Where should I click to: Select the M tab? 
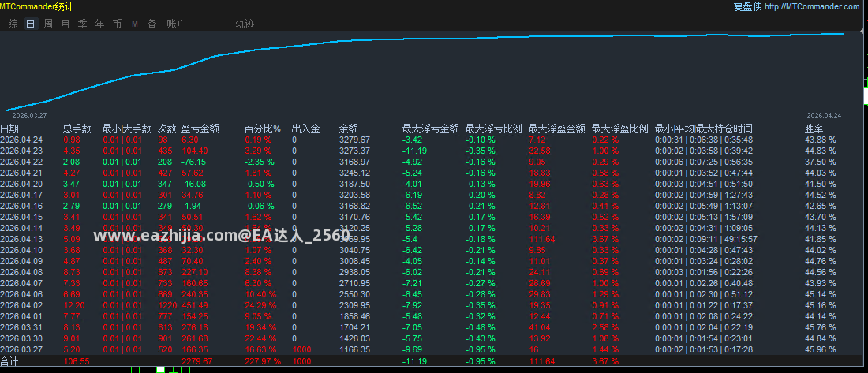pyautogui.click(x=134, y=24)
